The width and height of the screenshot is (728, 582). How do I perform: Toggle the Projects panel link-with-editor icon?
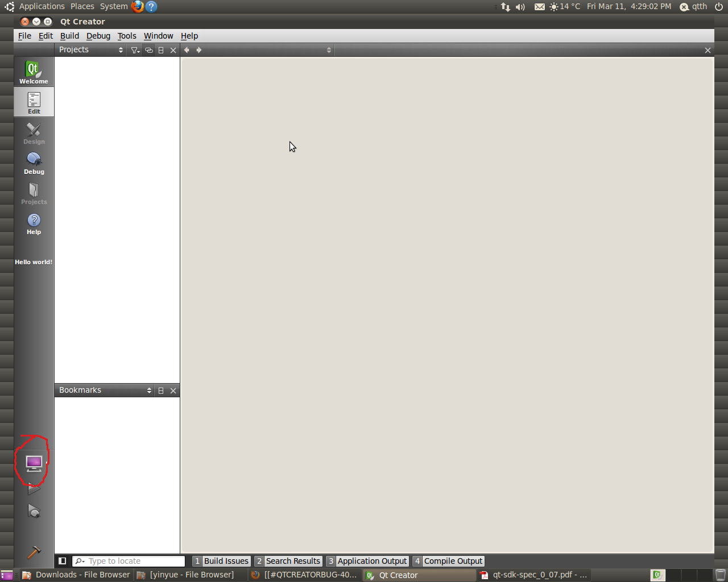coord(148,50)
